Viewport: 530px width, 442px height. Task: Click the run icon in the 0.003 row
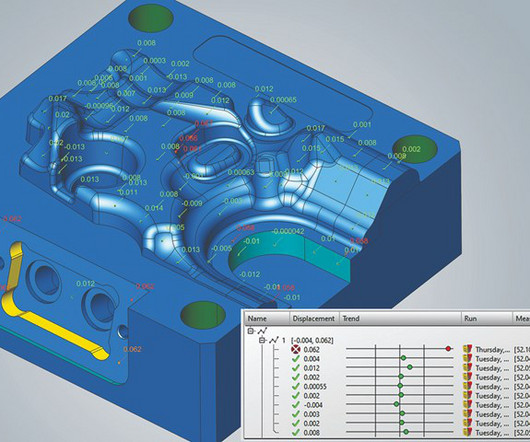click(468, 414)
